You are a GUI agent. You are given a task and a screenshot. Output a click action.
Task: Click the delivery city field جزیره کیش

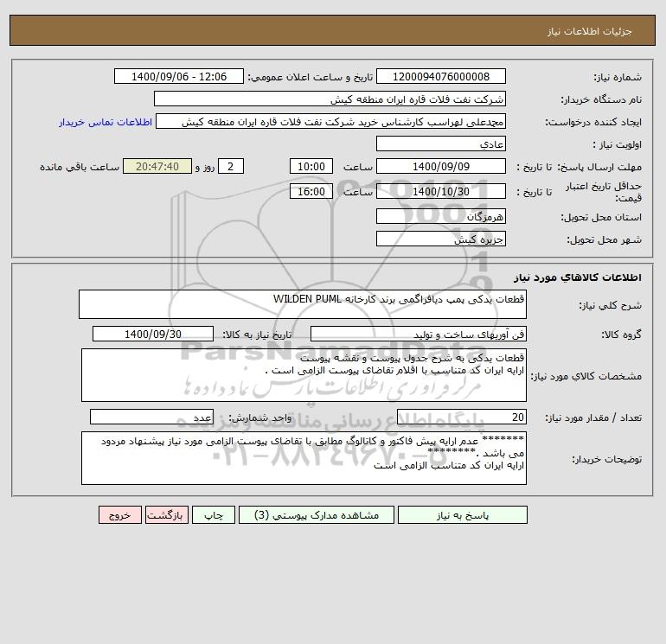tap(441, 239)
